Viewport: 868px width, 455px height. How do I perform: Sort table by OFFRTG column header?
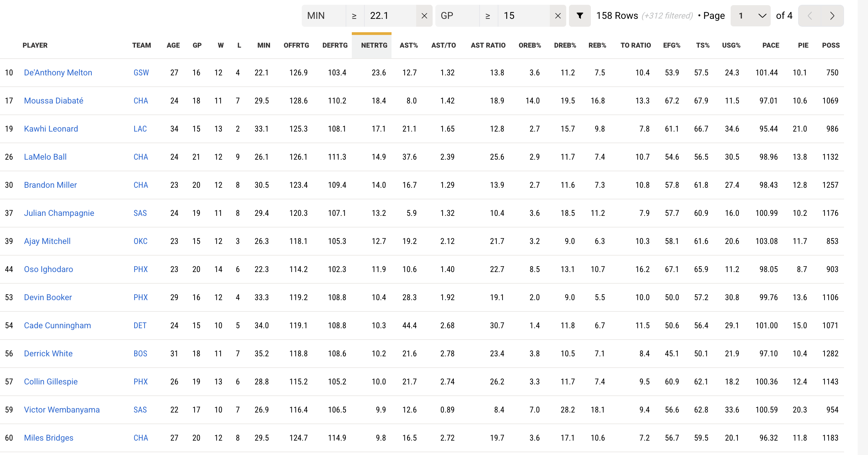tap(296, 45)
